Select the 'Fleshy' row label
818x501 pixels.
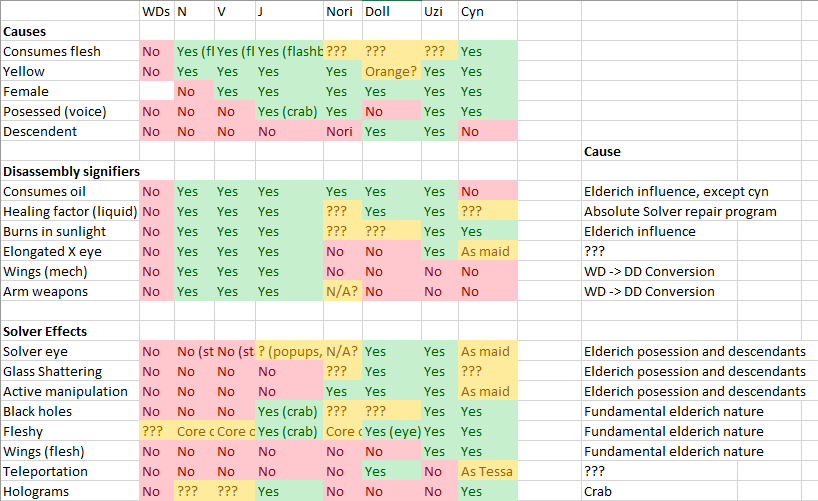click(x=70, y=432)
